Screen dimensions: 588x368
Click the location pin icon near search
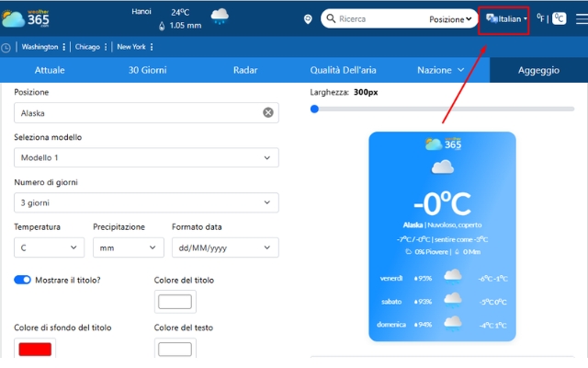pos(308,18)
